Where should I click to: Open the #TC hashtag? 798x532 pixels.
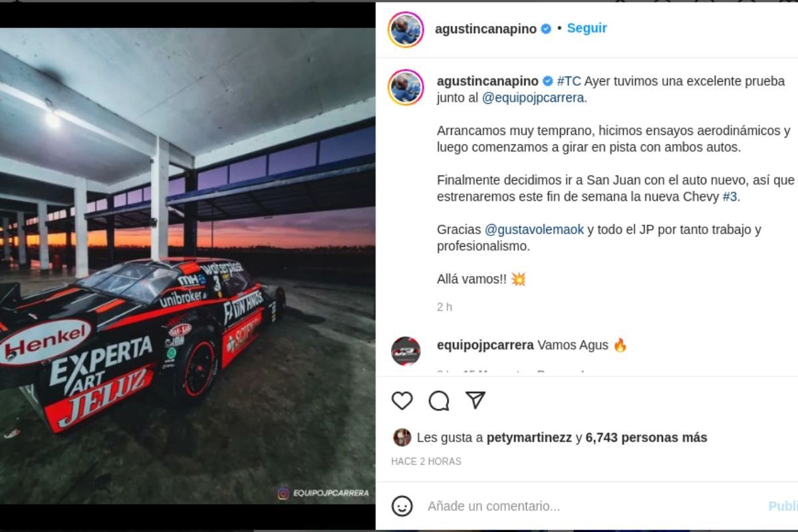coord(569,81)
